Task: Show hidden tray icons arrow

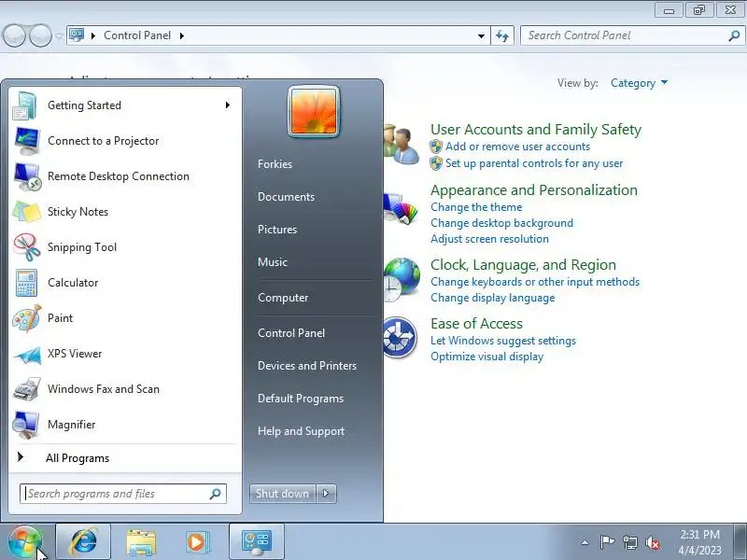Action: click(x=585, y=542)
